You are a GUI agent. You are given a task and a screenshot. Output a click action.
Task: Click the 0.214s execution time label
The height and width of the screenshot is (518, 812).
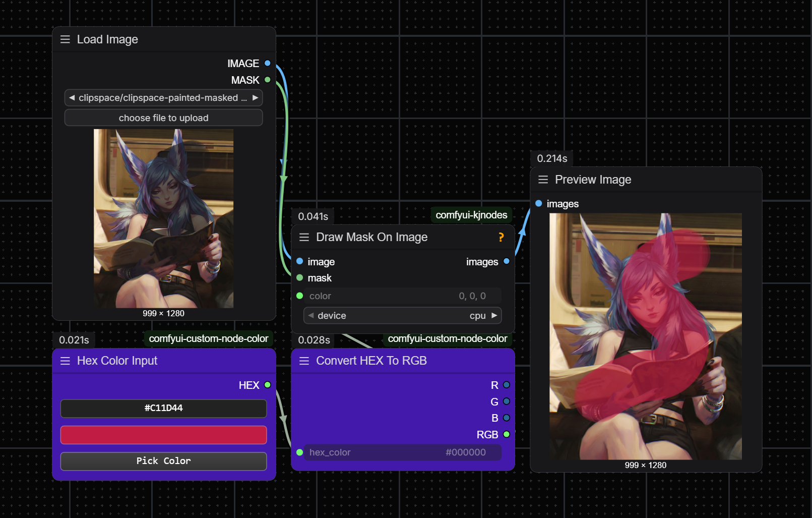tap(552, 158)
